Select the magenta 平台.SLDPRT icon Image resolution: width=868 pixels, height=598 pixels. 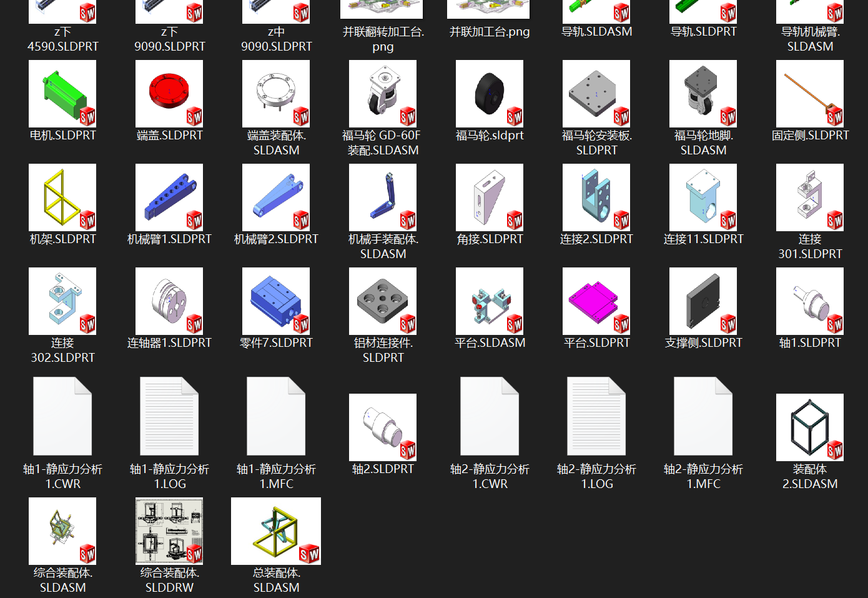(x=596, y=301)
